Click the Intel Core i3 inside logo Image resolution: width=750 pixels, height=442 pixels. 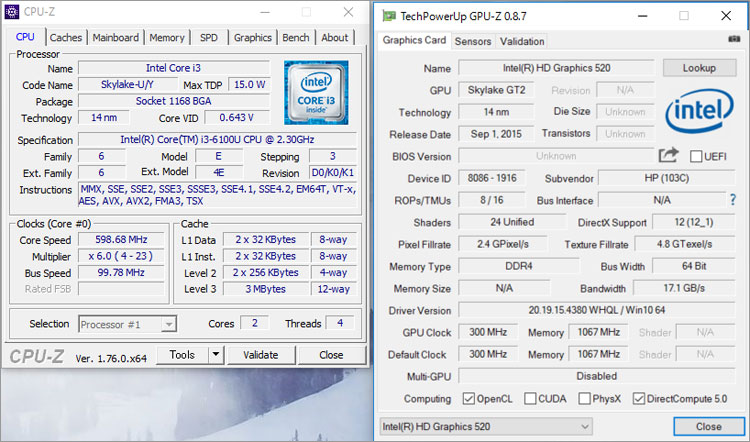coord(316,93)
